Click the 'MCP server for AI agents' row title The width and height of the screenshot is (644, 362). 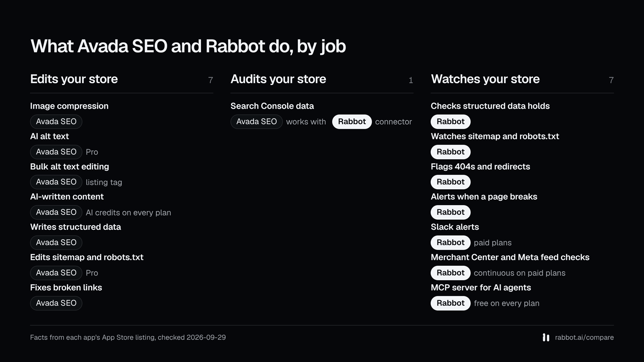481,288
